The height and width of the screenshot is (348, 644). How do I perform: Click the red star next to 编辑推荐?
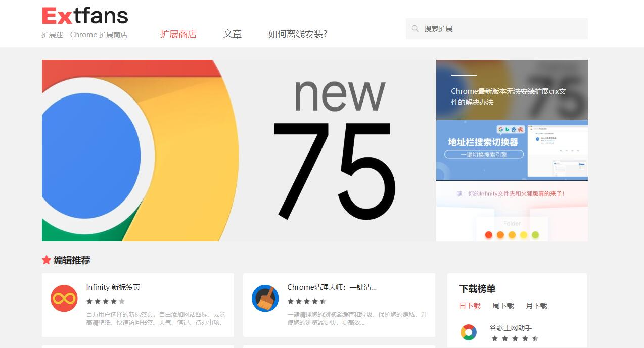[x=47, y=260]
